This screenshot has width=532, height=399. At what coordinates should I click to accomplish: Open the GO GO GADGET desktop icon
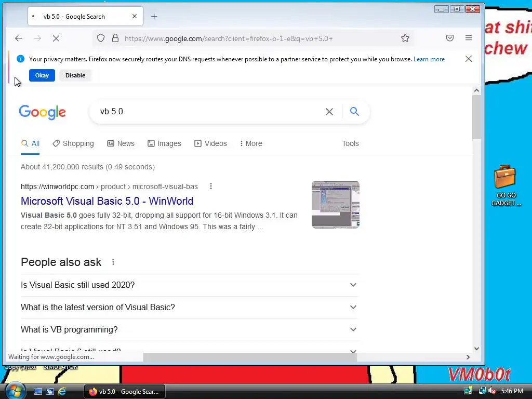506,185
